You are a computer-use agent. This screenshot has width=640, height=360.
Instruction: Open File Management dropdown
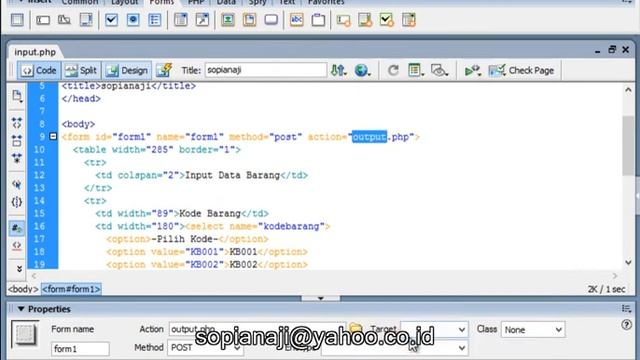tap(339, 70)
